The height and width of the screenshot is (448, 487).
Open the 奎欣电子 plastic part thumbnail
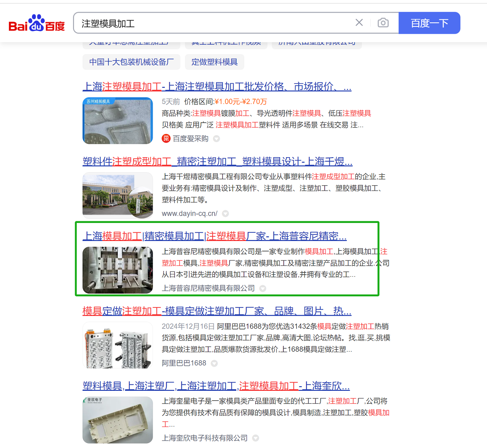pos(118,420)
